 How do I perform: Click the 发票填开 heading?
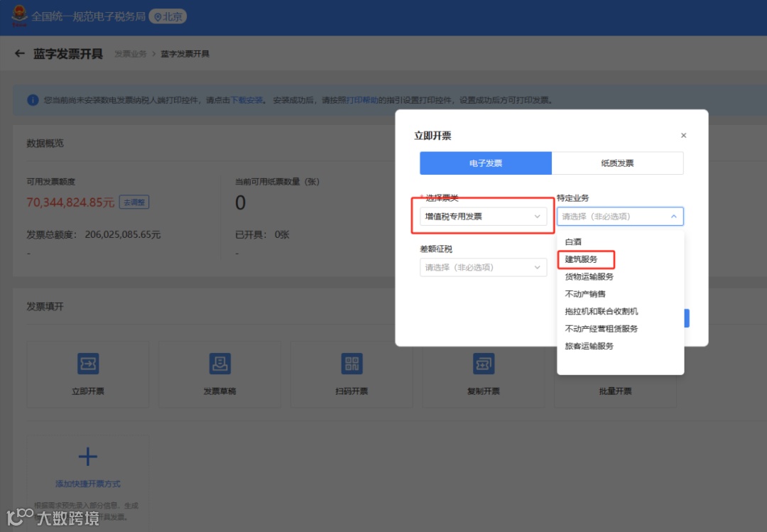pyautogui.click(x=45, y=306)
